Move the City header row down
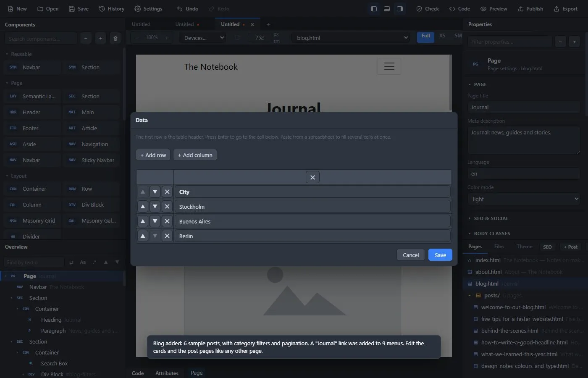Image resolution: width=588 pixels, height=378 pixels. point(155,192)
